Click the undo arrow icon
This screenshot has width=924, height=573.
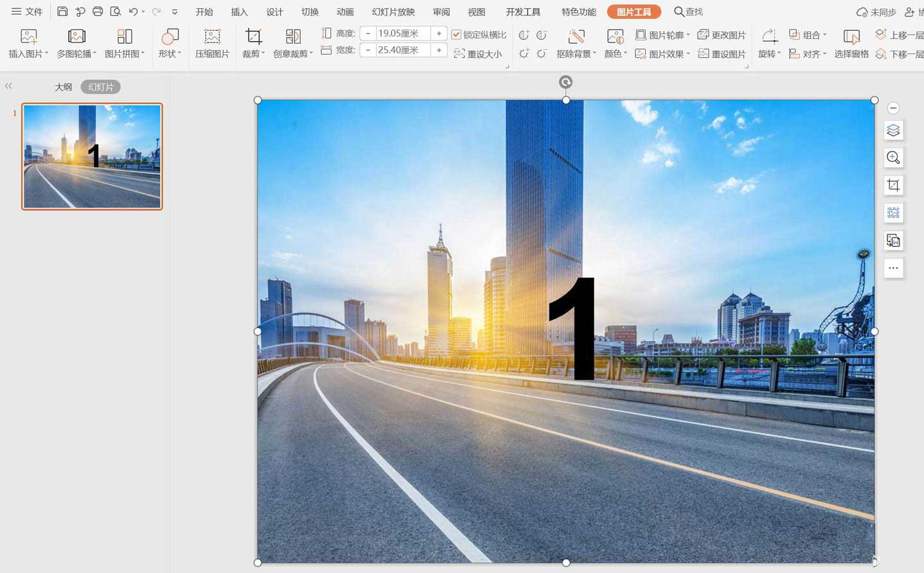133,12
